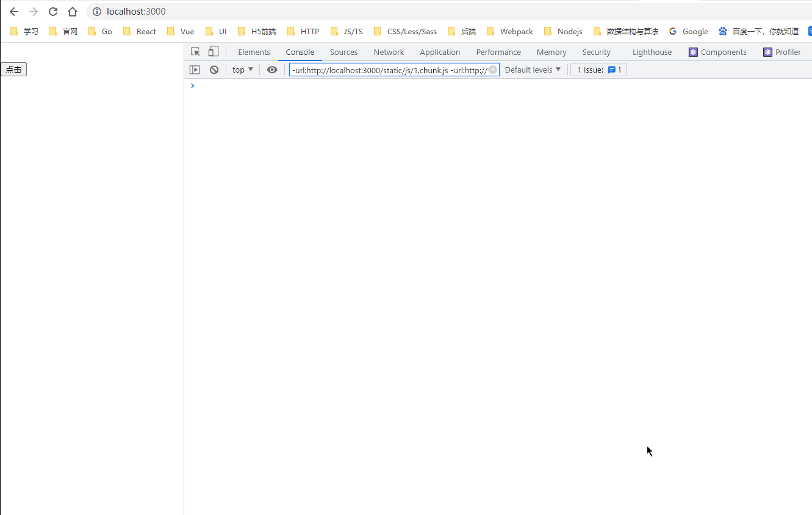Open the React Profiler tab
812x515 pixels.
[x=781, y=52]
